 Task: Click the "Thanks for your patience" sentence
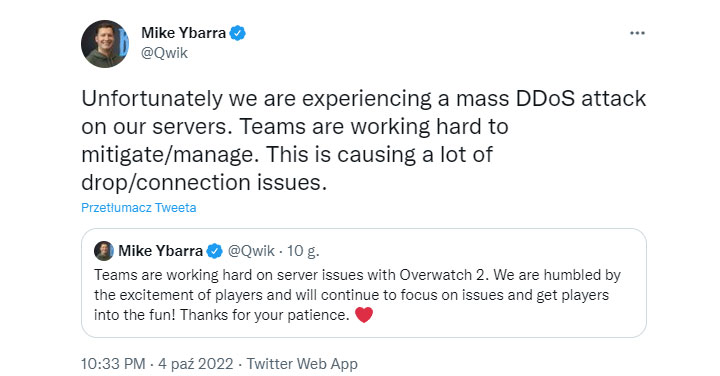click(264, 315)
